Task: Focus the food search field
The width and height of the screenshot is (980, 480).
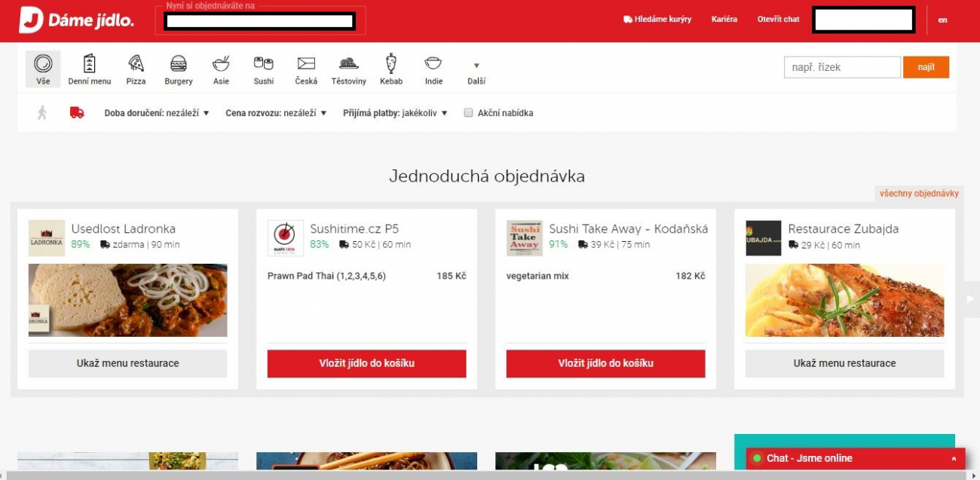Action: pos(842,67)
